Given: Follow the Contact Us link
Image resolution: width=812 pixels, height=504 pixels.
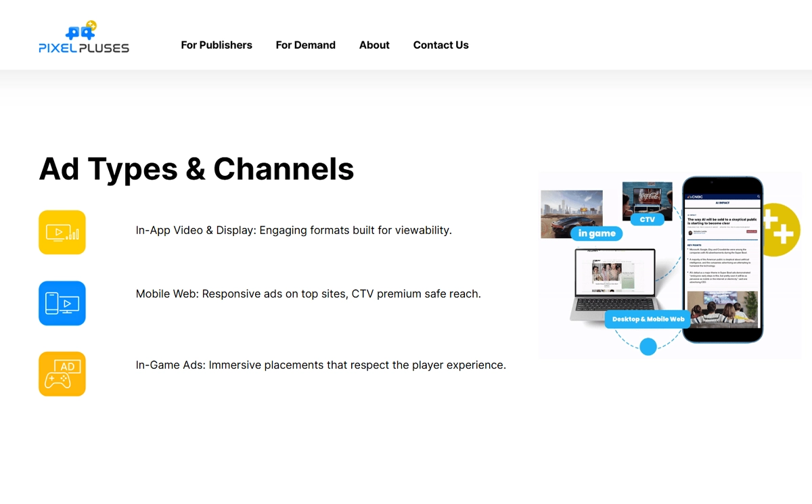Looking at the screenshot, I should click(441, 45).
